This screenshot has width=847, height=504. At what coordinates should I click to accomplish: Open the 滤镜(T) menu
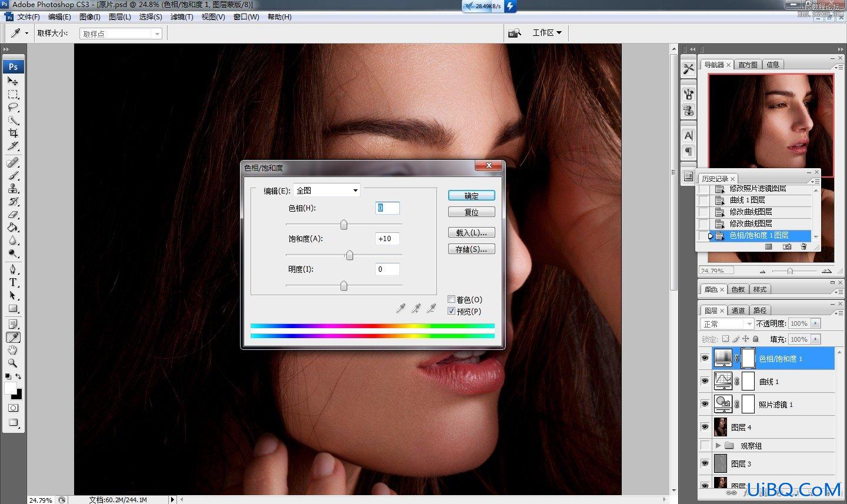click(x=182, y=17)
